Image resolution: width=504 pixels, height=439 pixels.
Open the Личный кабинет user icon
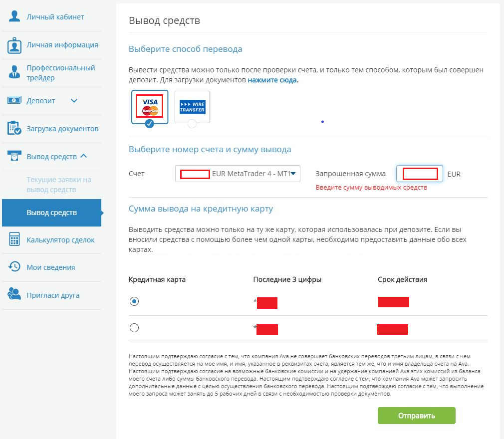14,16
